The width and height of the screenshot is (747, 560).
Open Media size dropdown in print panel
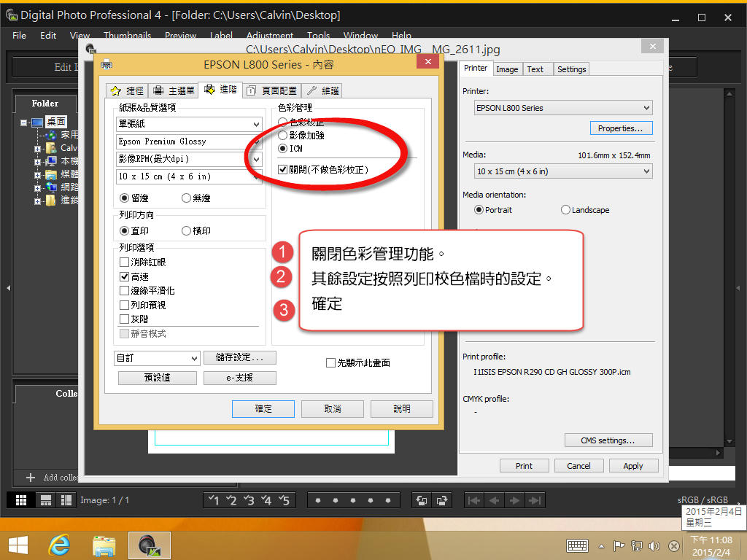(x=563, y=171)
